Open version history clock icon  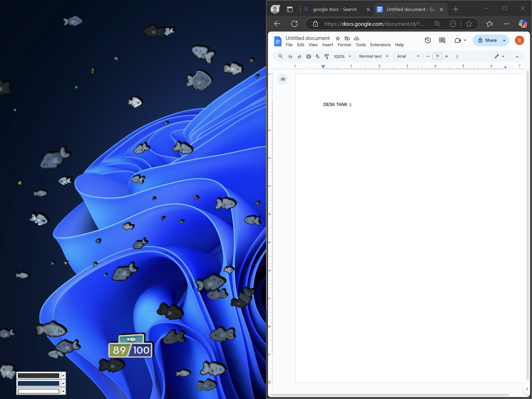click(428, 40)
